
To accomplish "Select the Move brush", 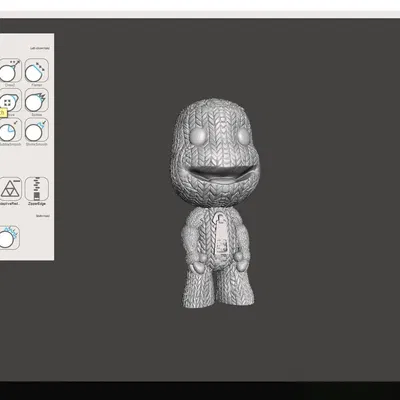I will [10, 100].
